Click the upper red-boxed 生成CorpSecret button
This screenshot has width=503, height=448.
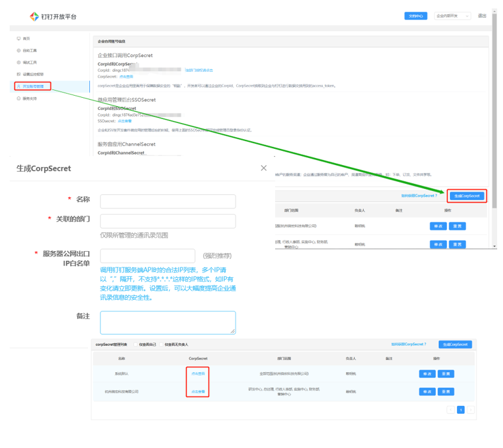coord(467,196)
